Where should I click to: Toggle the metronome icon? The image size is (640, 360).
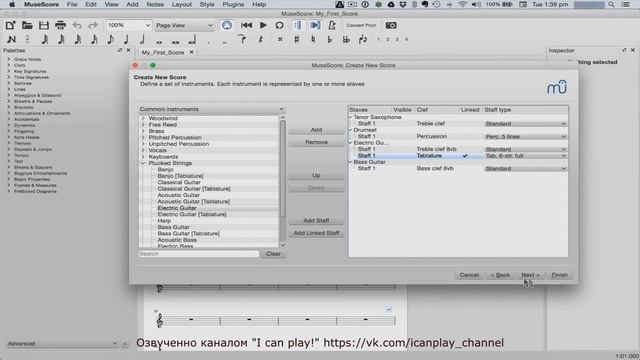332,25
